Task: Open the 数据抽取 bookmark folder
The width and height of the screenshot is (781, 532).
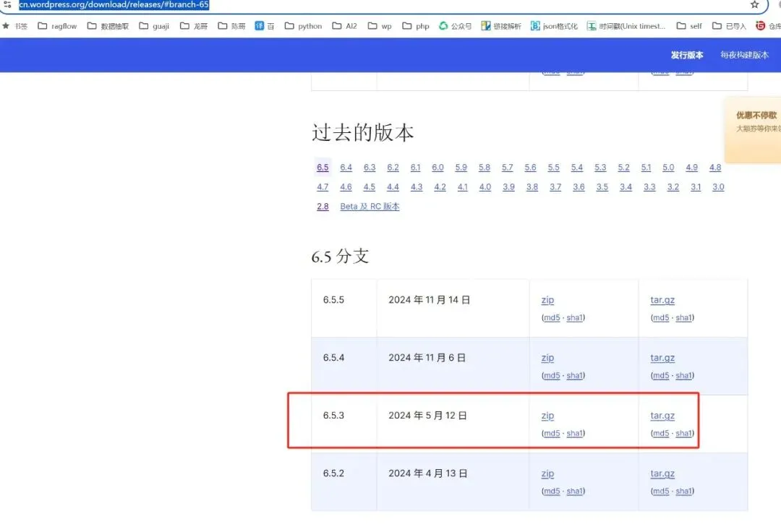Action: (108, 26)
